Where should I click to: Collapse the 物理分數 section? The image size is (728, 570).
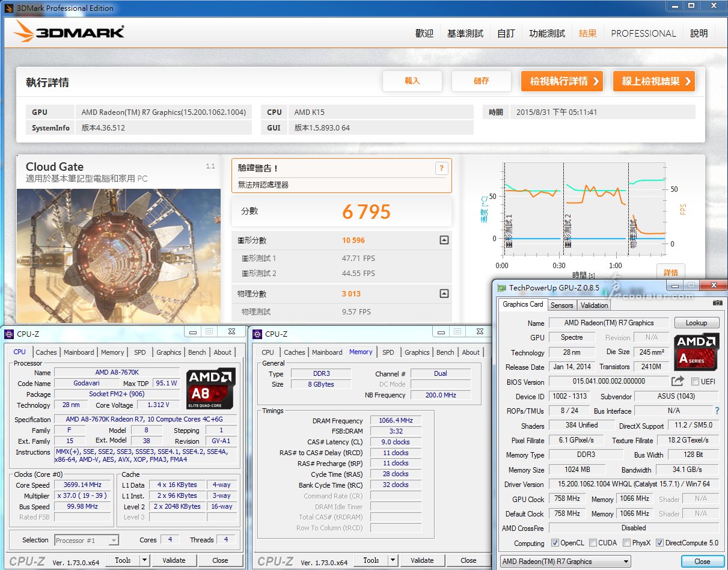[x=444, y=294]
